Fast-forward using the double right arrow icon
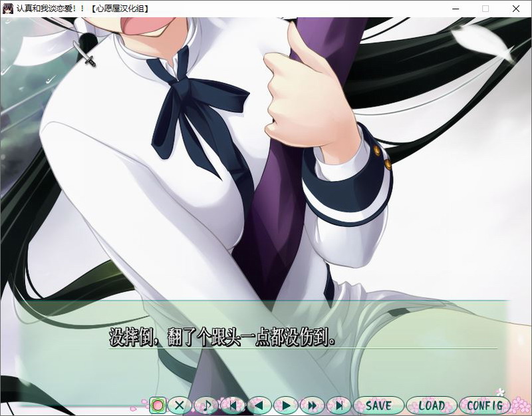Viewport: 532px width, 416px height. click(x=312, y=405)
